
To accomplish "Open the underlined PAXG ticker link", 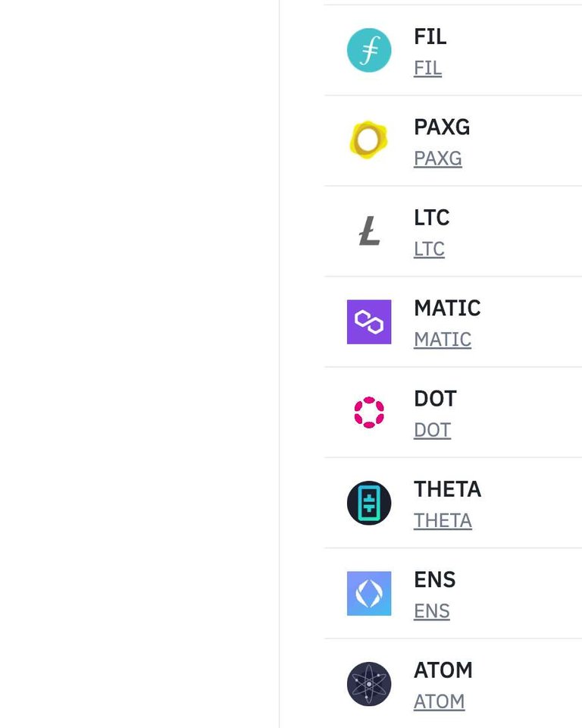I will click(x=437, y=158).
